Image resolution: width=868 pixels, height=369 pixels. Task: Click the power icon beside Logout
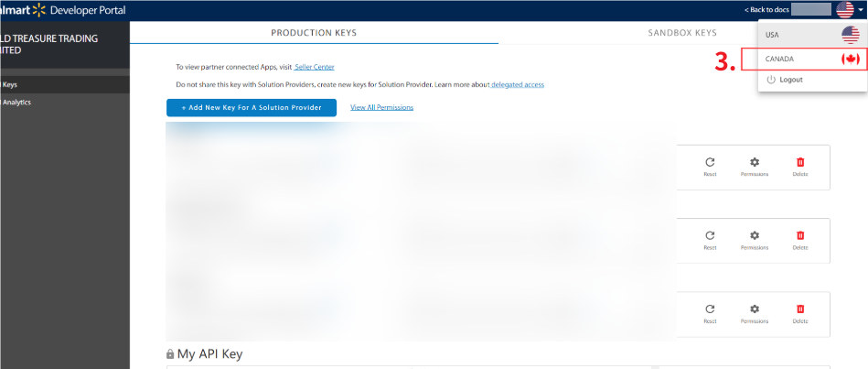coord(770,80)
